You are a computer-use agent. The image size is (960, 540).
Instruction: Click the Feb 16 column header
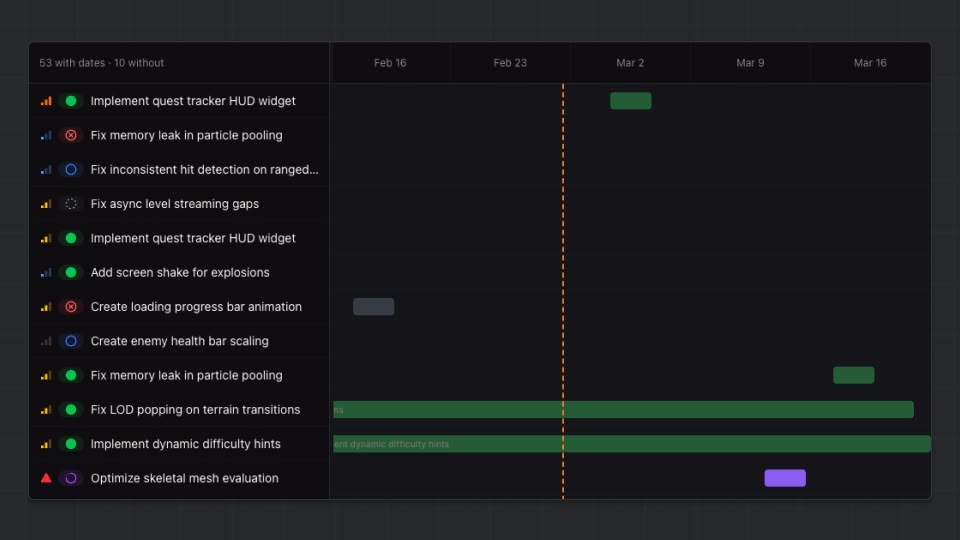[x=390, y=62]
